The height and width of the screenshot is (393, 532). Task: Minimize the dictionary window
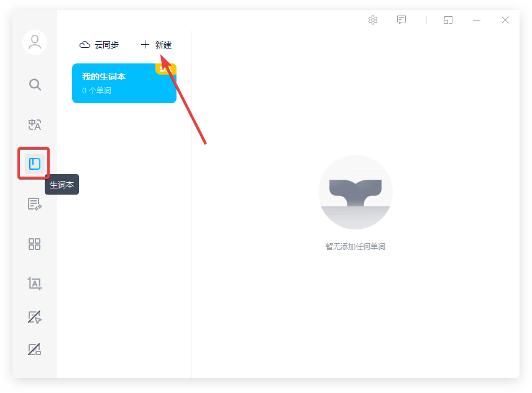[477, 20]
